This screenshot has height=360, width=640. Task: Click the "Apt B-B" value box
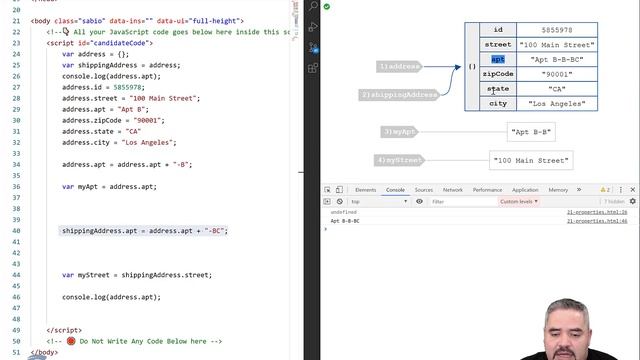point(531,132)
